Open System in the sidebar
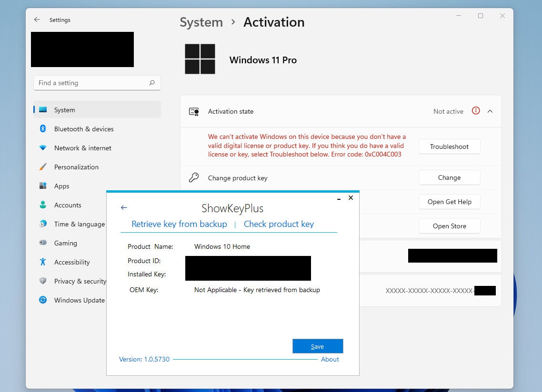The image size is (542, 392). point(97,110)
